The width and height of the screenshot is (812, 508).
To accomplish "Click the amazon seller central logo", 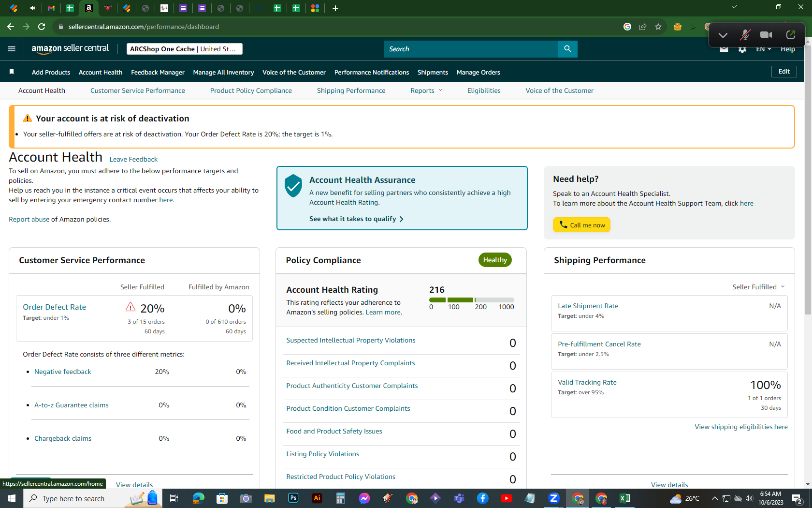I will click(x=70, y=48).
